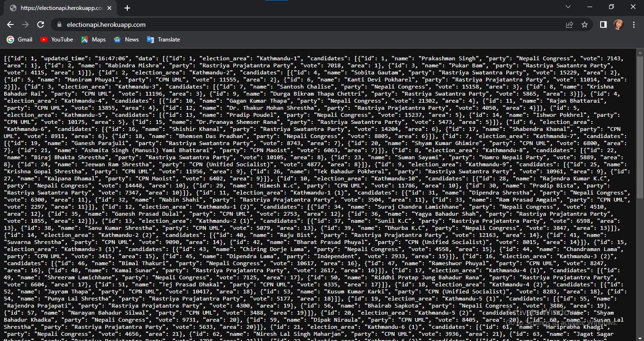Click the electionapi.herokuapp.com address text

[106, 24]
